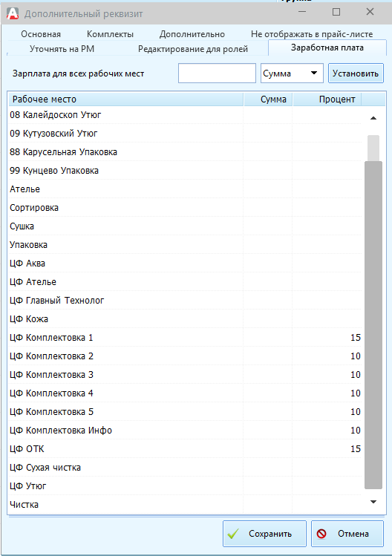Click percent value 10 for ЦФ Комплектовка 2
The width and height of the screenshot is (392, 556).
tap(356, 356)
